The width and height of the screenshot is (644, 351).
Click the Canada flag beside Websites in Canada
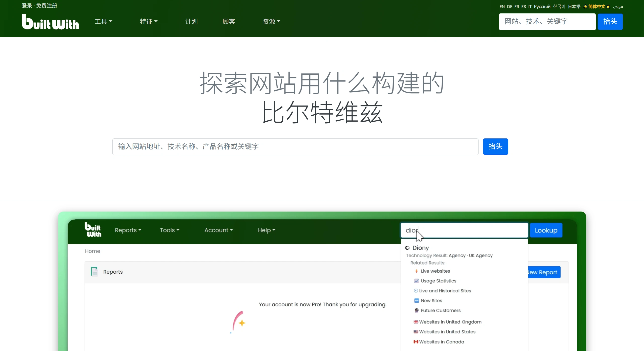click(416, 342)
